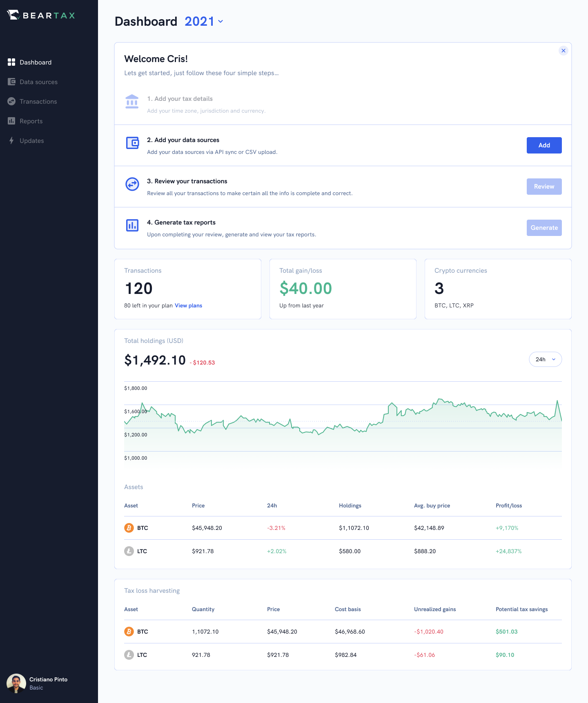Screen dimensions: 588x703
Task: Click the BearTax logo in sidebar
Action: (x=41, y=16)
